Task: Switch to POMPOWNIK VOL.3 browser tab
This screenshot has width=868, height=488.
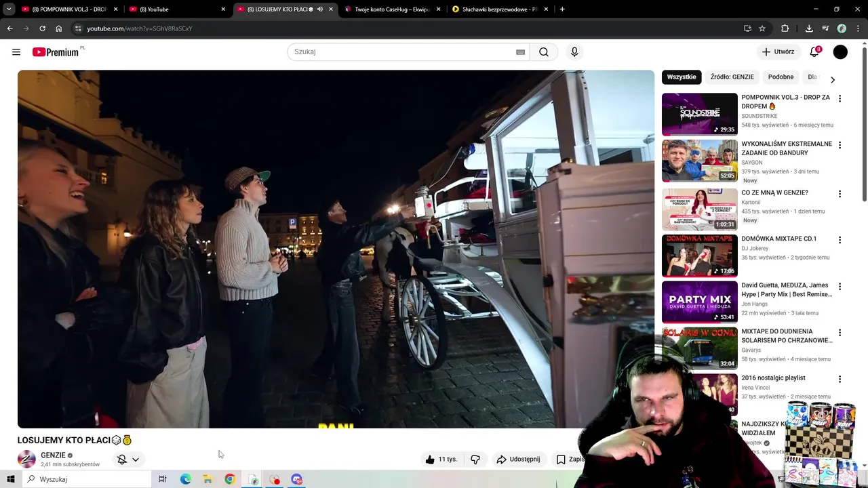Action: (x=70, y=9)
